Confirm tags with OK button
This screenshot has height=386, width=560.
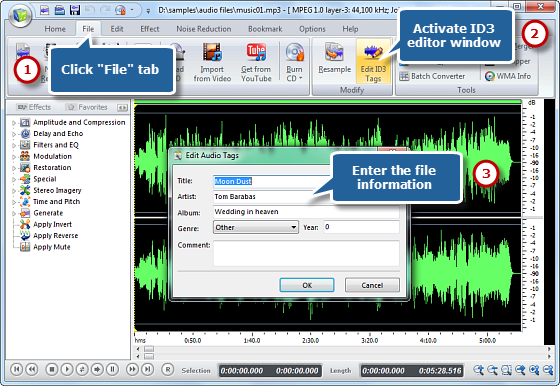(307, 285)
